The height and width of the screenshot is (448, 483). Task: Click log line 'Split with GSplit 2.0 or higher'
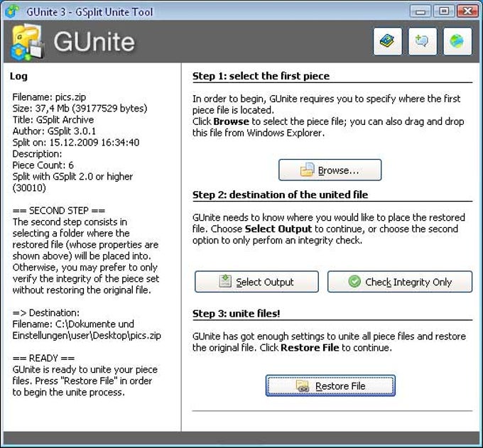pyautogui.click(x=72, y=177)
